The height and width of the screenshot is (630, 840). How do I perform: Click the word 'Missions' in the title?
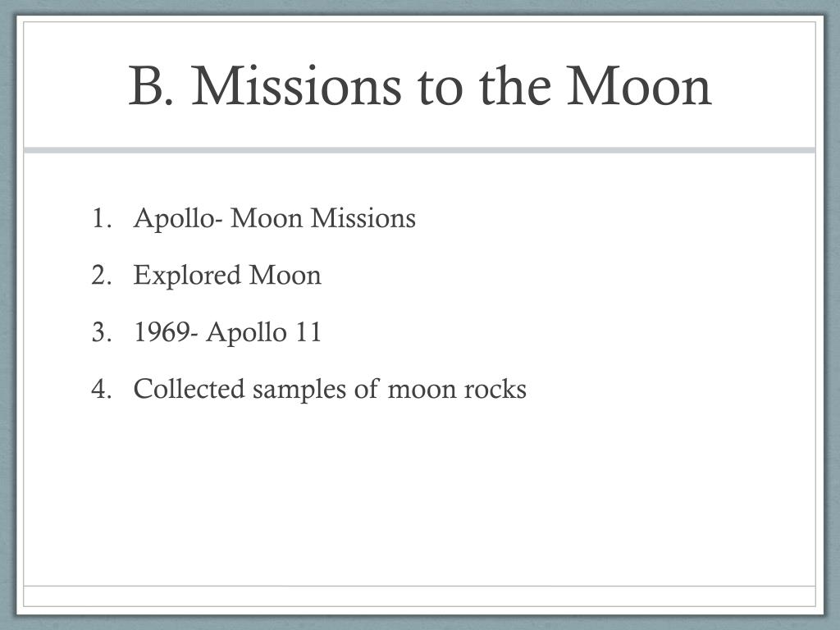tap(296, 85)
